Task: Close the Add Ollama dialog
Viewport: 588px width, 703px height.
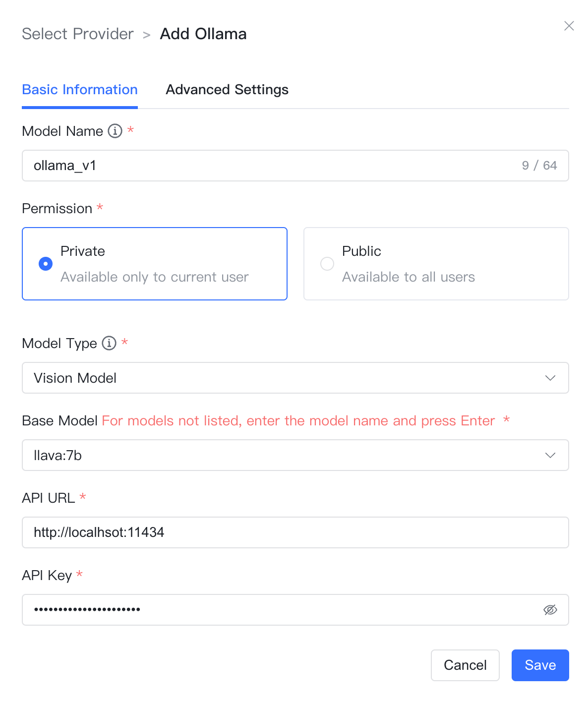Action: 569,26
